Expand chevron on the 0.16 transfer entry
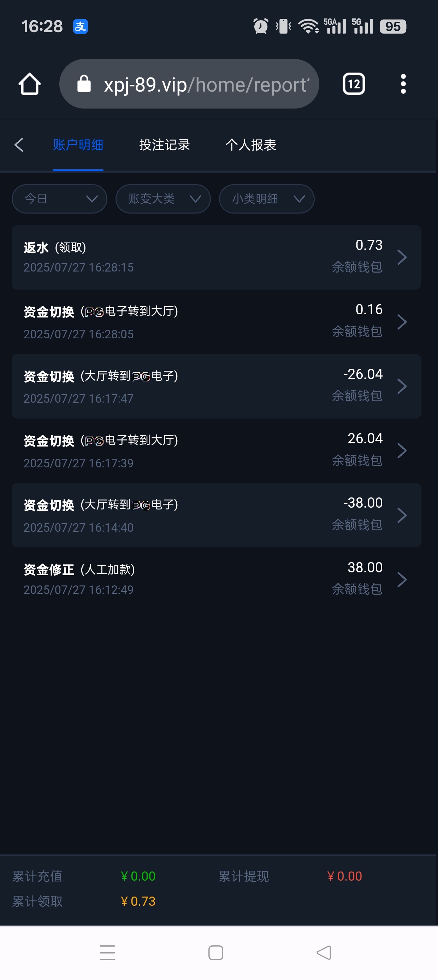Viewport: 438px width, 980px height. coord(402,322)
